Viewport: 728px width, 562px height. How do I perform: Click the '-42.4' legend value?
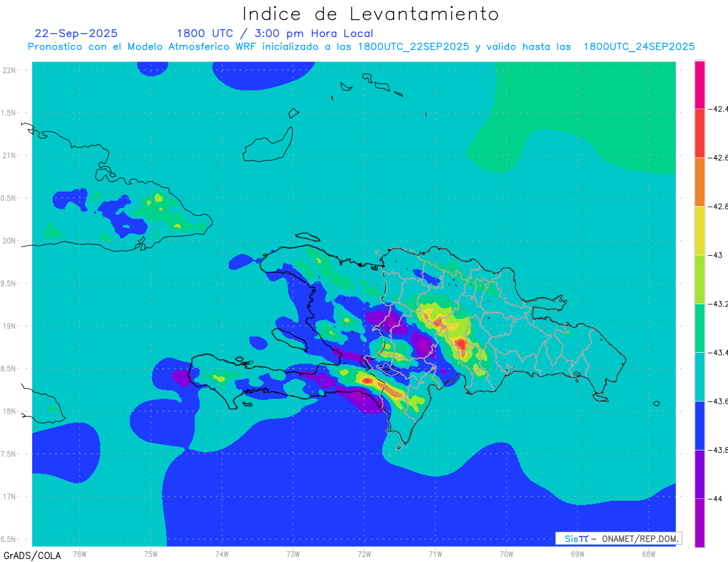pos(718,109)
